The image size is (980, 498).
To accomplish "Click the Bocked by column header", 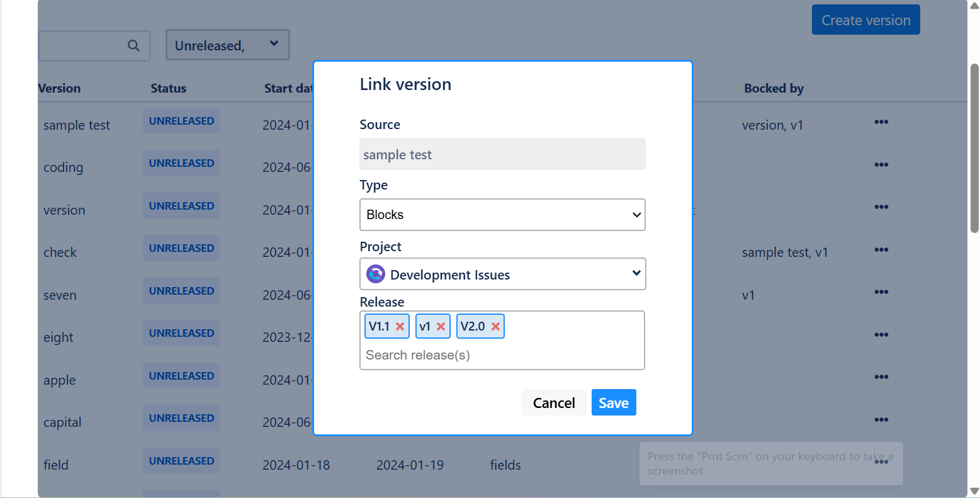I will 774,88.
